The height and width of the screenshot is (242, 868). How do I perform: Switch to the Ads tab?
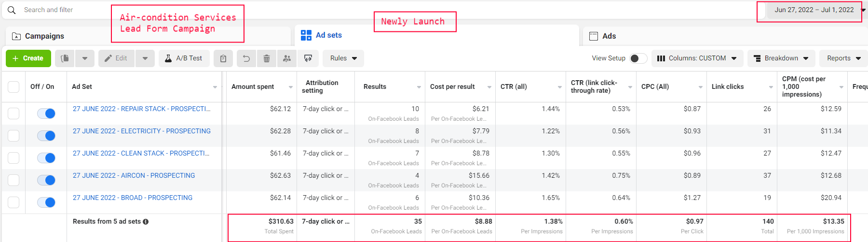click(x=609, y=36)
